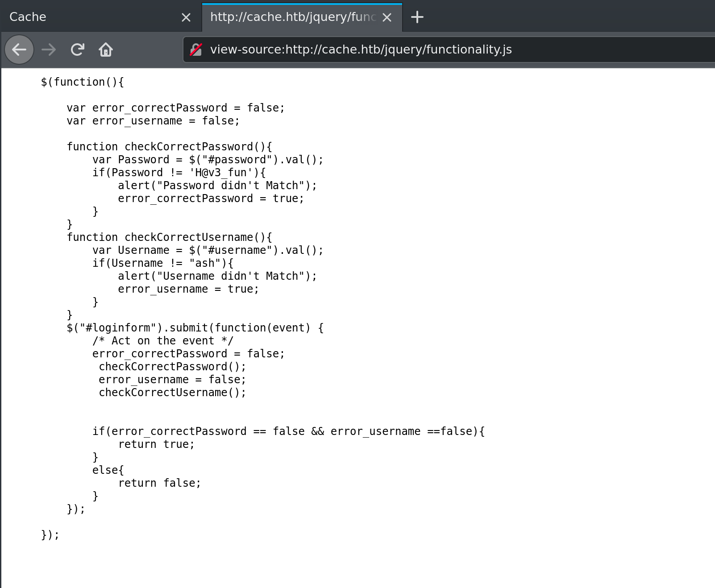Select the cache.htb/jquery tab
The image size is (715, 588).
(292, 17)
